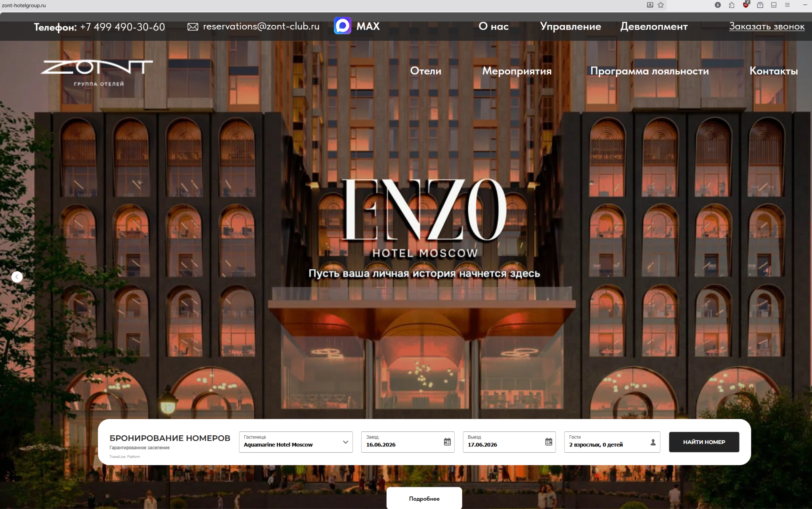
Task: Click the phone number +7 499 490-30-60
Action: point(123,27)
